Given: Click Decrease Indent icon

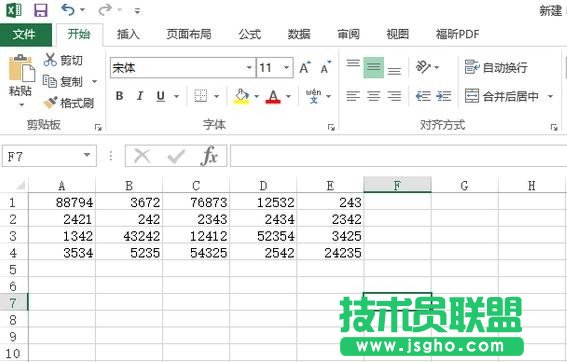Looking at the screenshot, I should (x=423, y=96).
